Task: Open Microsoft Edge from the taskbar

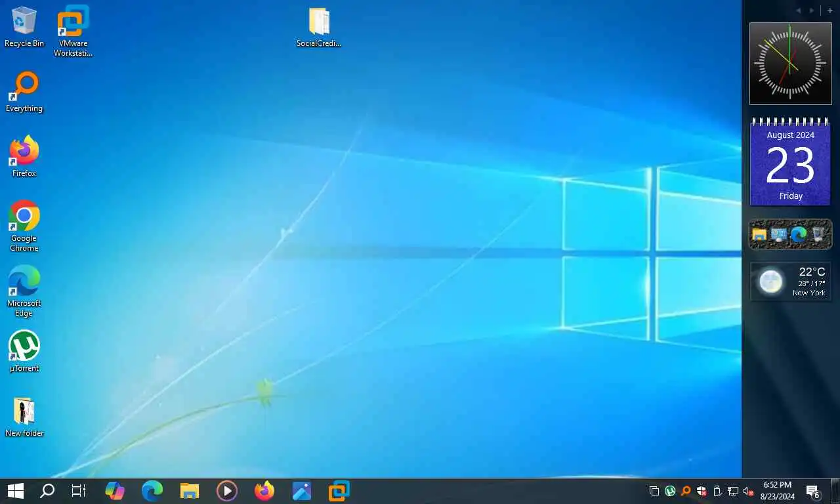Action: pos(152,491)
